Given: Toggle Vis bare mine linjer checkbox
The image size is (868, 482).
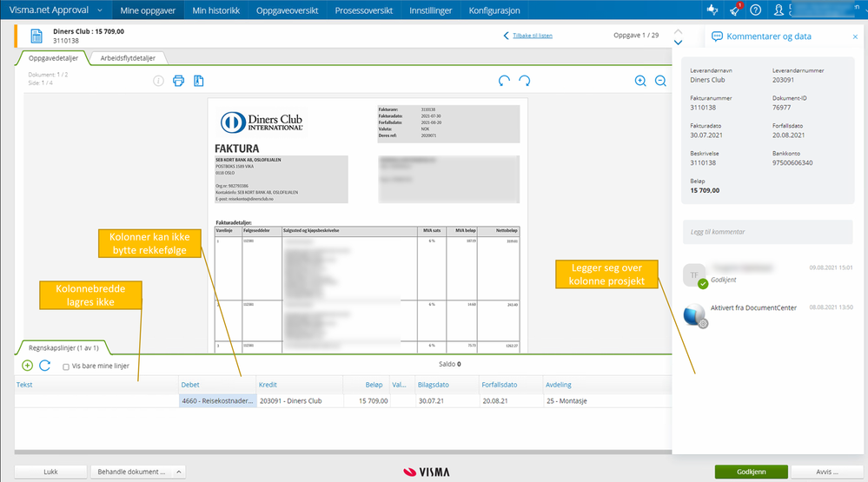Looking at the screenshot, I should [66, 366].
